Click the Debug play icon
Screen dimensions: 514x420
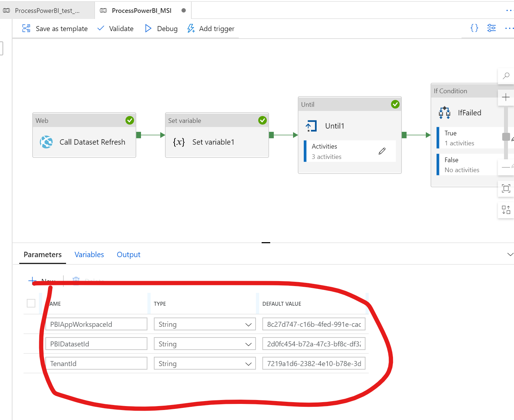point(148,28)
